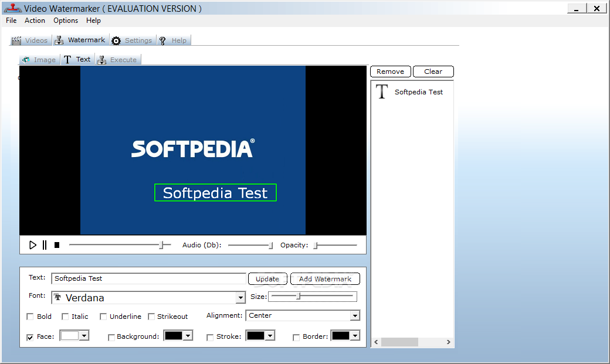This screenshot has height=364, width=610.
Task: Click the Size slider handle
Action: coord(299,297)
